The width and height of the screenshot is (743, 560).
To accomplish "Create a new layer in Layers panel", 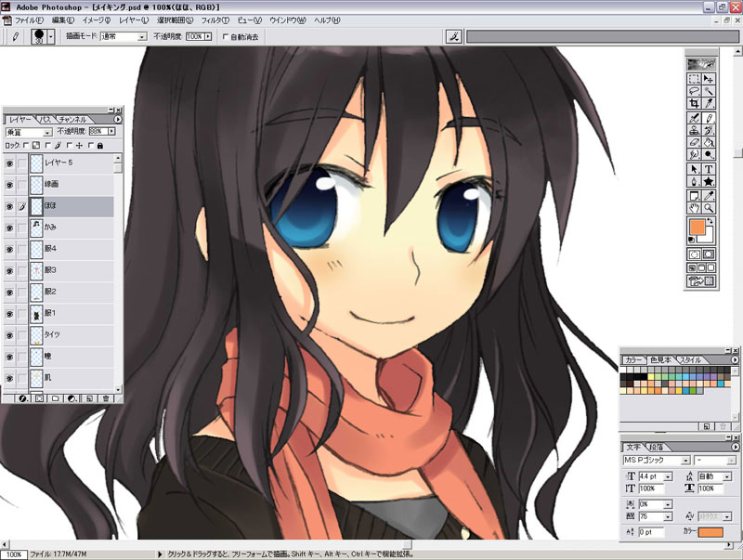I will point(89,398).
